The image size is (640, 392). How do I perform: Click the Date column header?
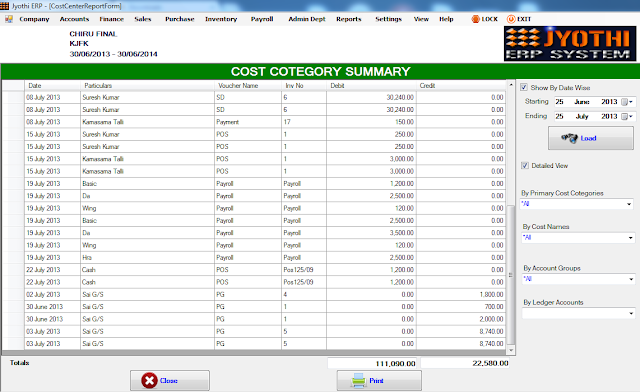[x=52, y=85]
